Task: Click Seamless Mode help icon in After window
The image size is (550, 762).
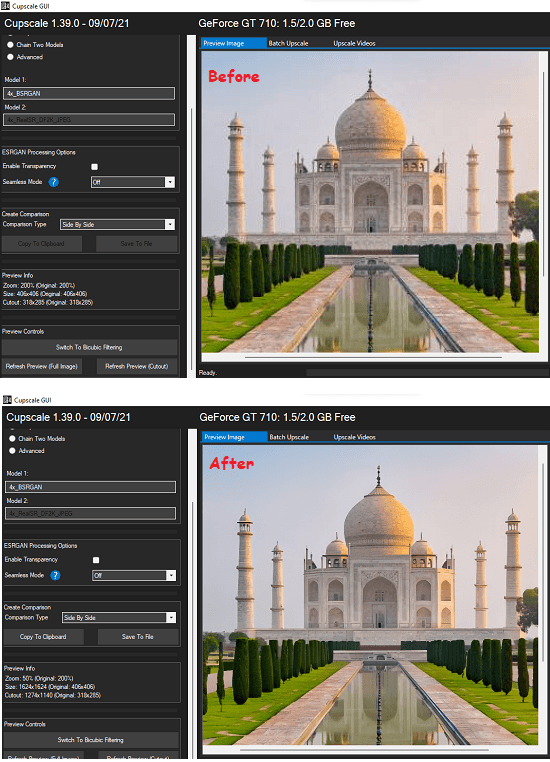Action: click(x=56, y=575)
